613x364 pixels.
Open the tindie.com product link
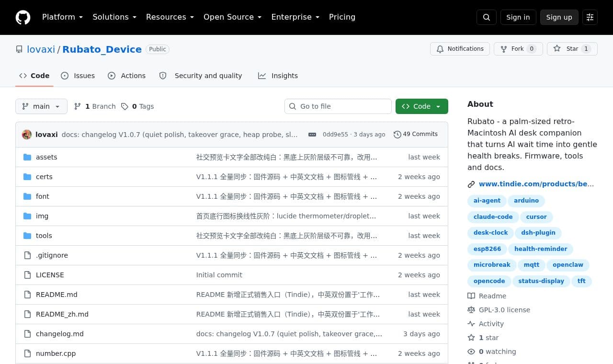coord(536,184)
